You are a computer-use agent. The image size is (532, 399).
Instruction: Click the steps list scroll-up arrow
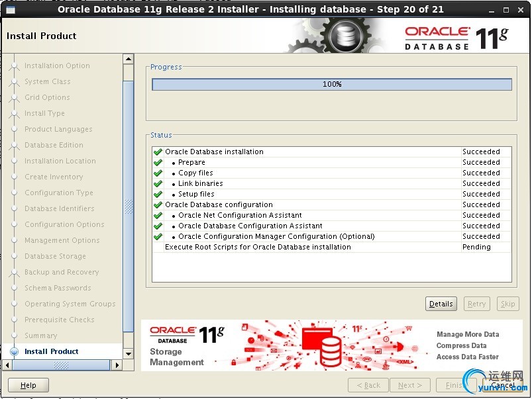(129, 59)
